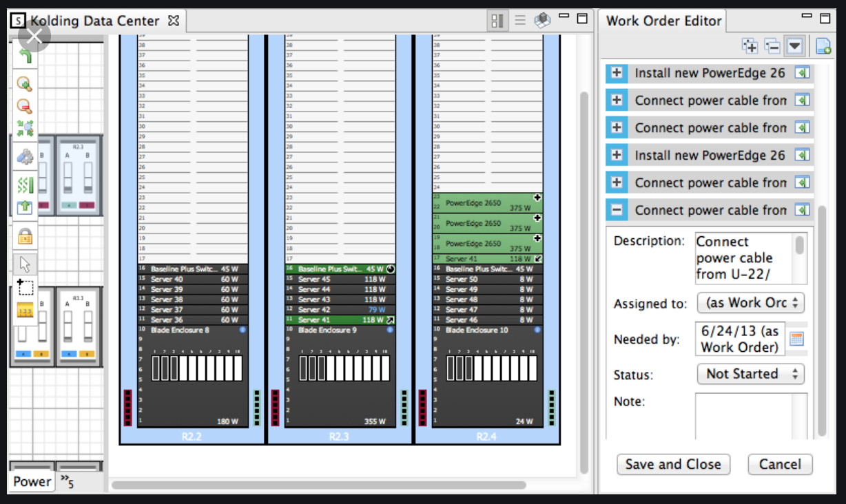
Task: Toggle the arrow pointer selection tool
Action: click(25, 264)
